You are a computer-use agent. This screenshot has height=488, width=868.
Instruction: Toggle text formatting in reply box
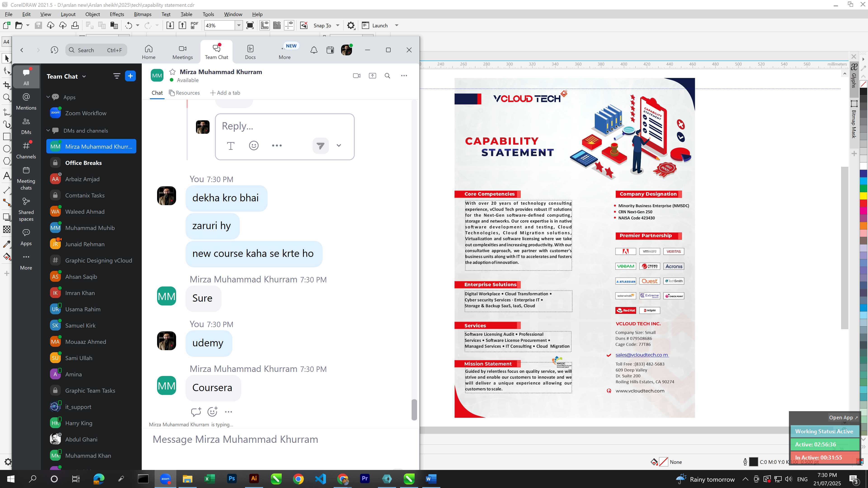(231, 145)
